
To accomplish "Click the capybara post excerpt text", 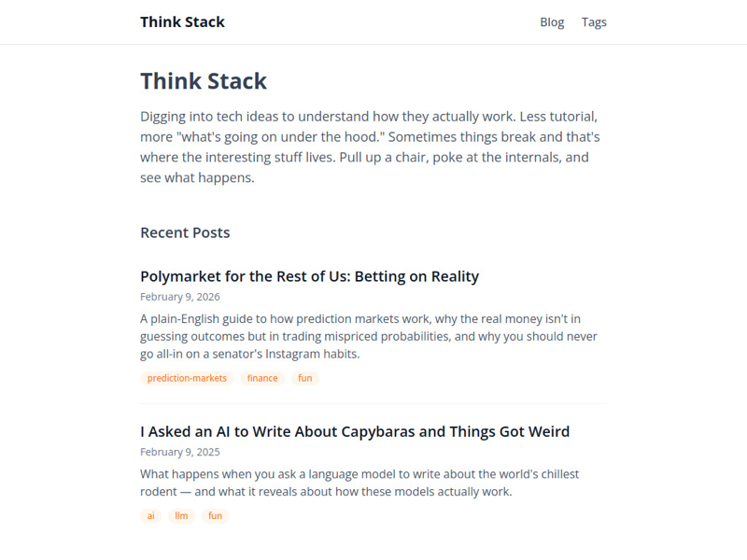I will 359,483.
